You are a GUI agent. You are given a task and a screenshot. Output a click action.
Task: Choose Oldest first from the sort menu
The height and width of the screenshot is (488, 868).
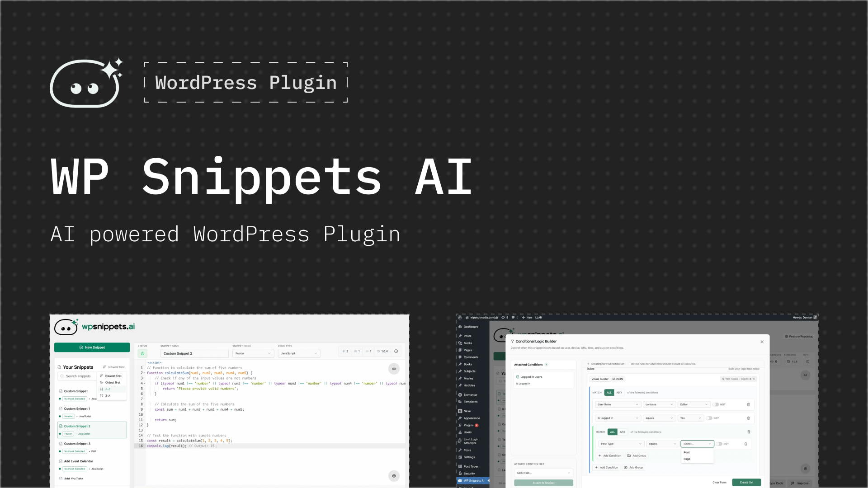[113, 382]
